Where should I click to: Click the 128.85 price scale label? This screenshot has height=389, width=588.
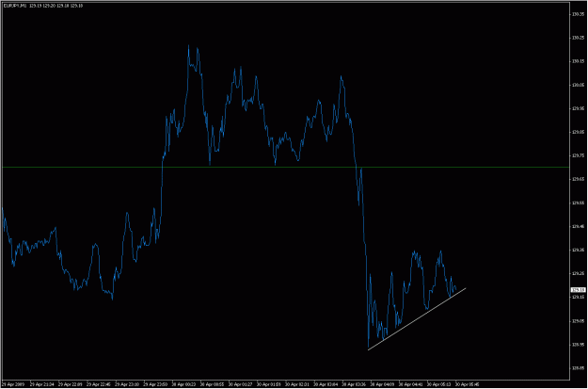tap(578, 368)
